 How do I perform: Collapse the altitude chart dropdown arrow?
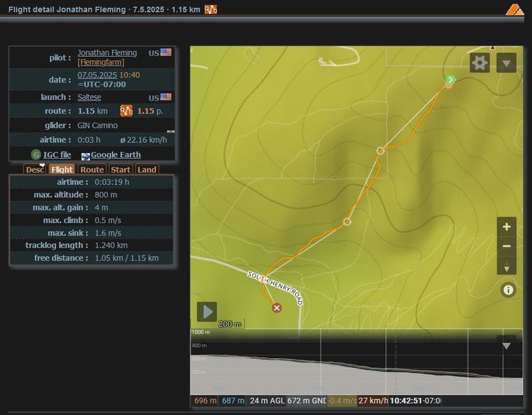tap(506, 346)
